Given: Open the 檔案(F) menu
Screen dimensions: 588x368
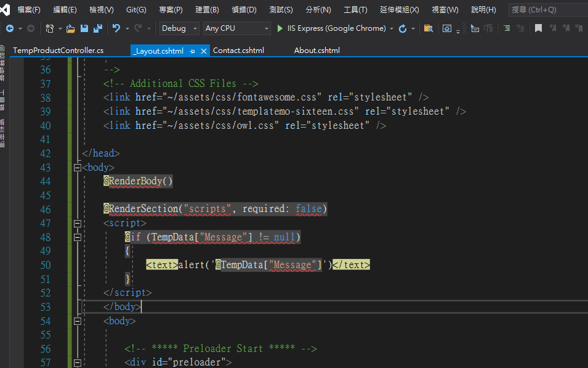Looking at the screenshot, I should click(x=29, y=10).
